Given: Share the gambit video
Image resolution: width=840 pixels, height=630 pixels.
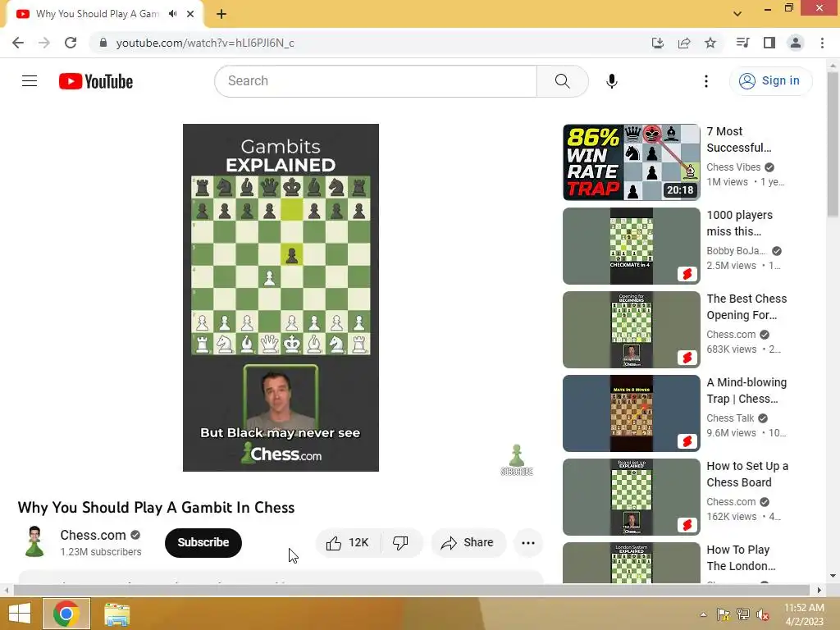Looking at the screenshot, I should click(x=468, y=543).
